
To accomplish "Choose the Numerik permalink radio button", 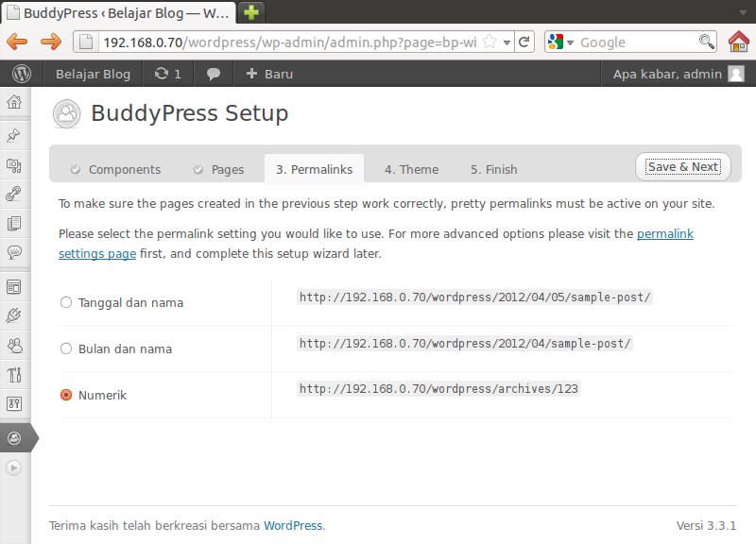I will click(x=66, y=395).
